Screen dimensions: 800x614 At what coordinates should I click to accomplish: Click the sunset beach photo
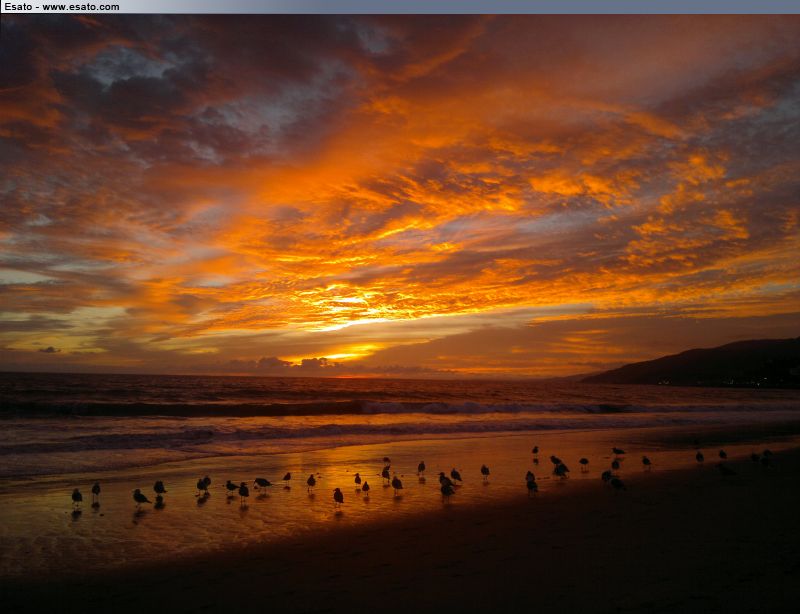tap(400, 314)
